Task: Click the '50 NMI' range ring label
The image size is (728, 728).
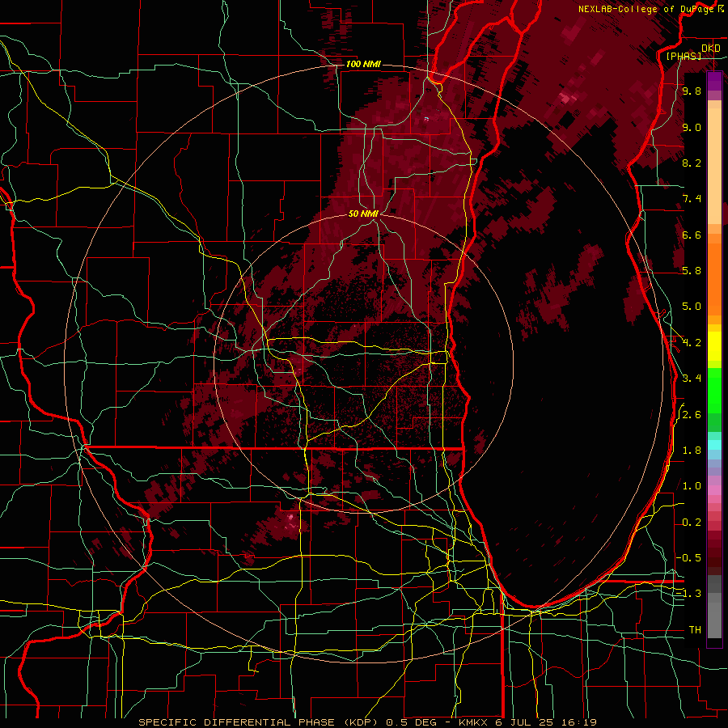Action: coord(363,214)
